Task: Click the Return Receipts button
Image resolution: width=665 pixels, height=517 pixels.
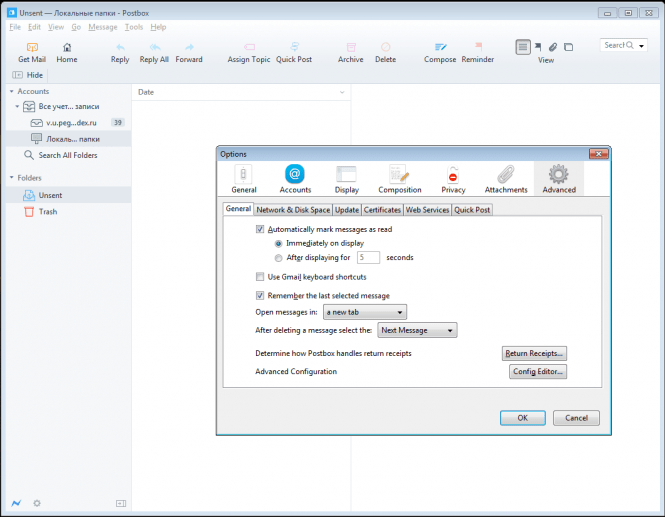Action: click(534, 353)
